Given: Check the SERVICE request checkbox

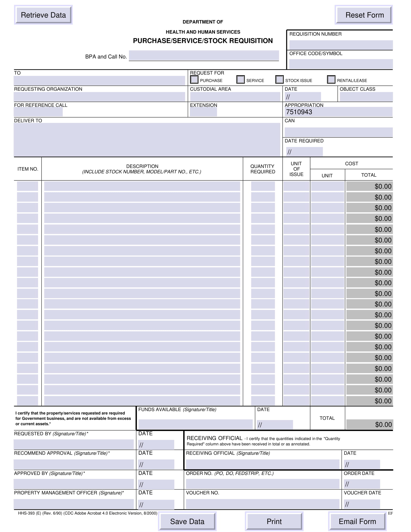Looking at the screenshot, I should tap(241, 79).
